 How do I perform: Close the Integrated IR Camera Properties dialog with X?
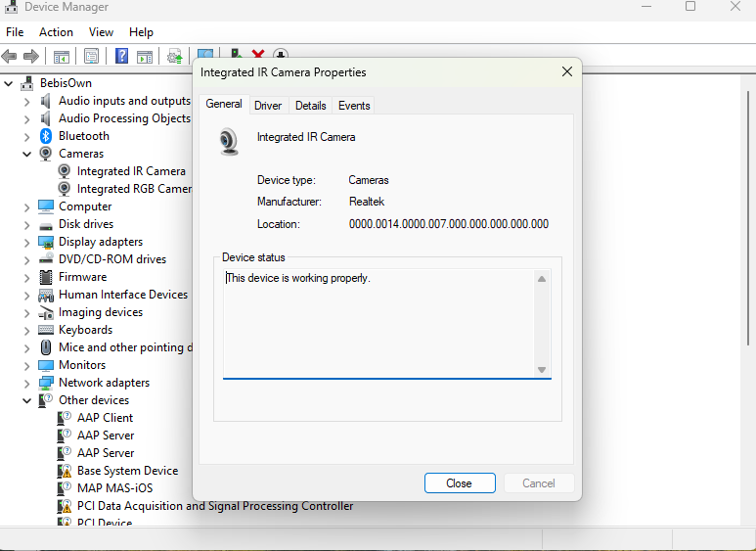click(567, 71)
